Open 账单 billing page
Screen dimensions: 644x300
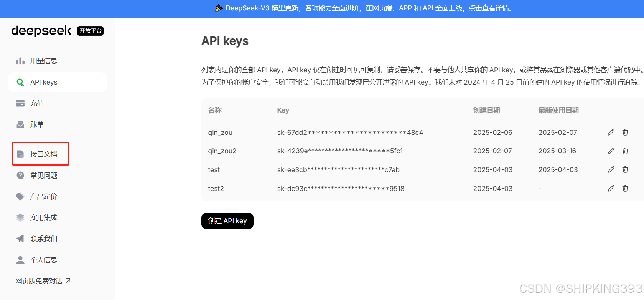click(58, 124)
